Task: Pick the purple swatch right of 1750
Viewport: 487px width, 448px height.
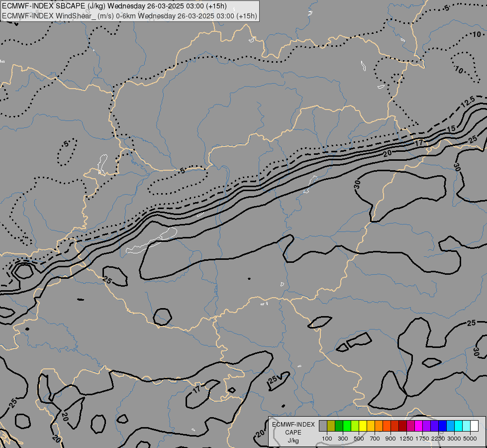Action: tap(427, 426)
